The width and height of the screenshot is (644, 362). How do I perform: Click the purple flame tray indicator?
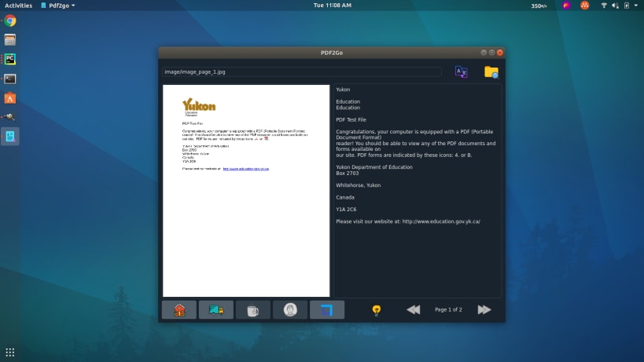point(566,5)
